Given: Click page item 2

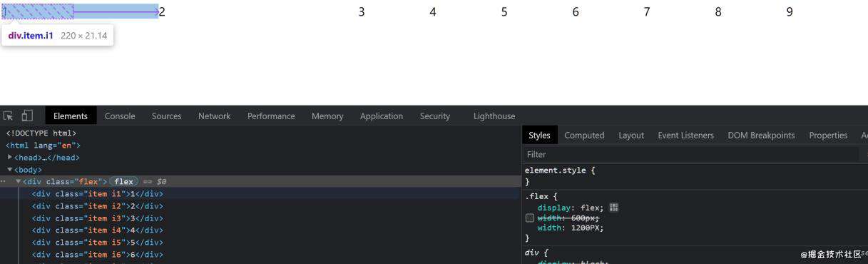Looking at the screenshot, I should (162, 11).
